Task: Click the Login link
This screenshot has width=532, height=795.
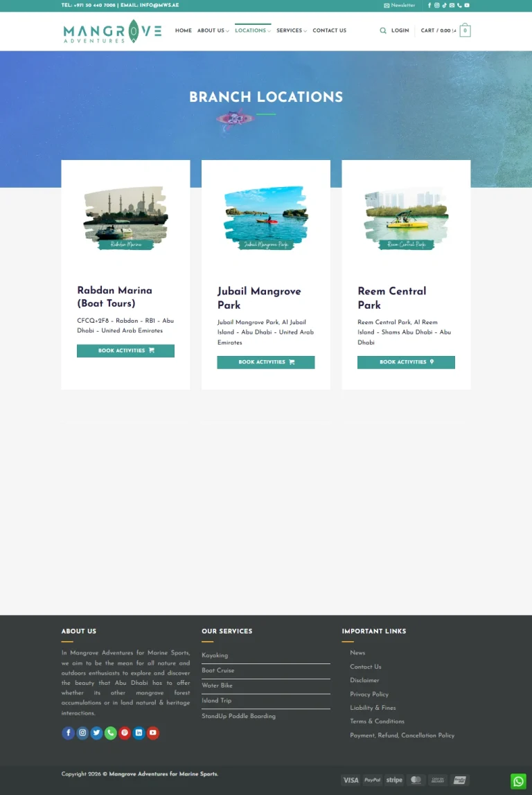Action: pos(400,30)
